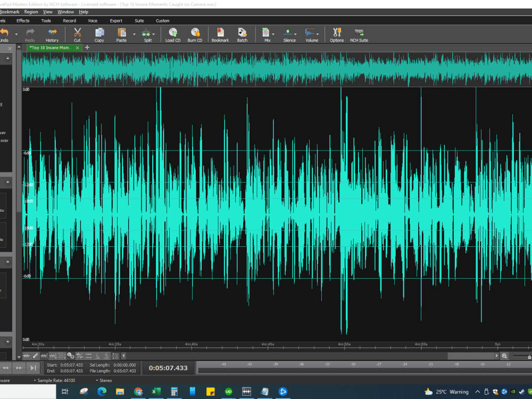Collapse the top sidebar panel chevron
This screenshot has height=399, width=532.
coord(7,59)
